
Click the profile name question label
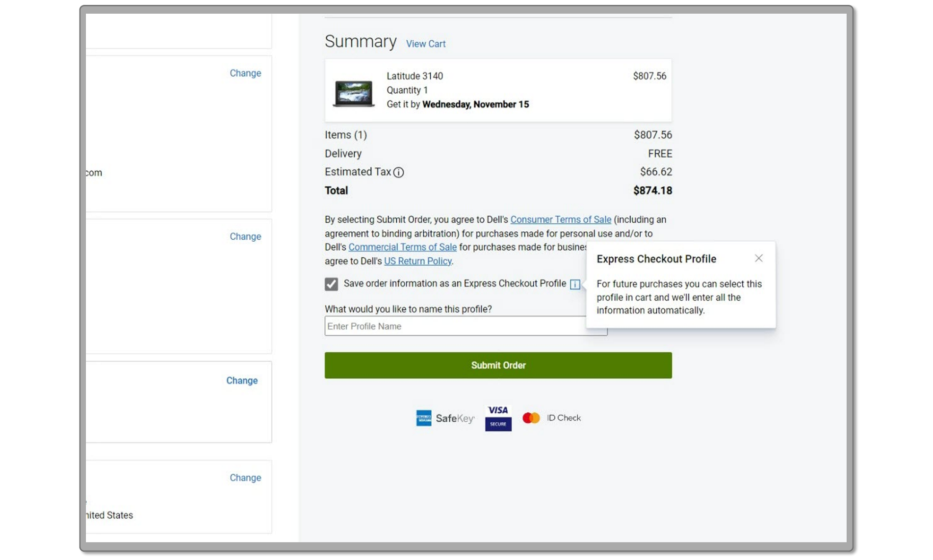click(408, 309)
